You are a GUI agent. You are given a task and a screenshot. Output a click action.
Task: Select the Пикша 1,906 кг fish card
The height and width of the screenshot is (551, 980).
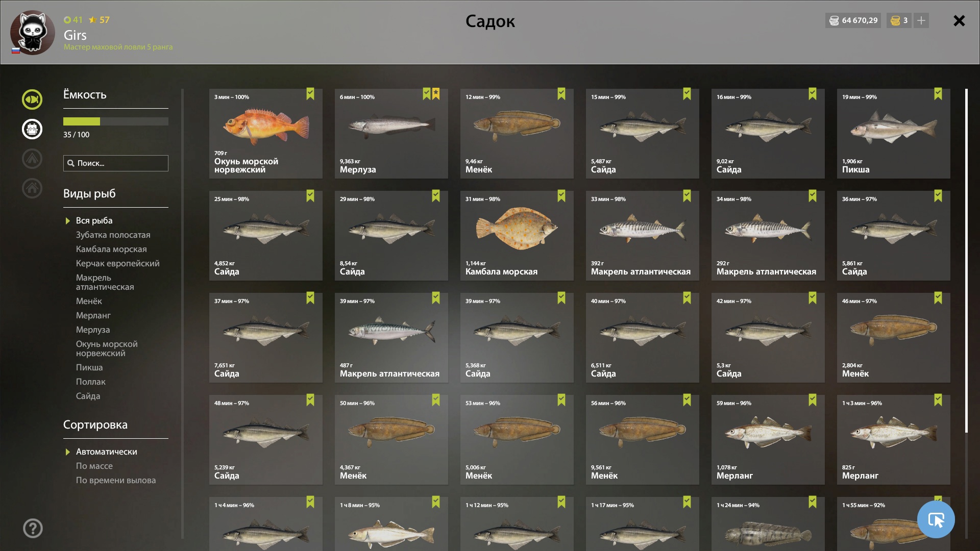coord(894,134)
